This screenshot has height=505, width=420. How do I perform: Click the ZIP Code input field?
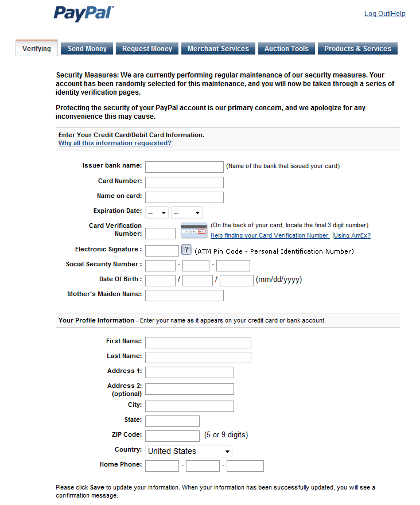point(172,436)
